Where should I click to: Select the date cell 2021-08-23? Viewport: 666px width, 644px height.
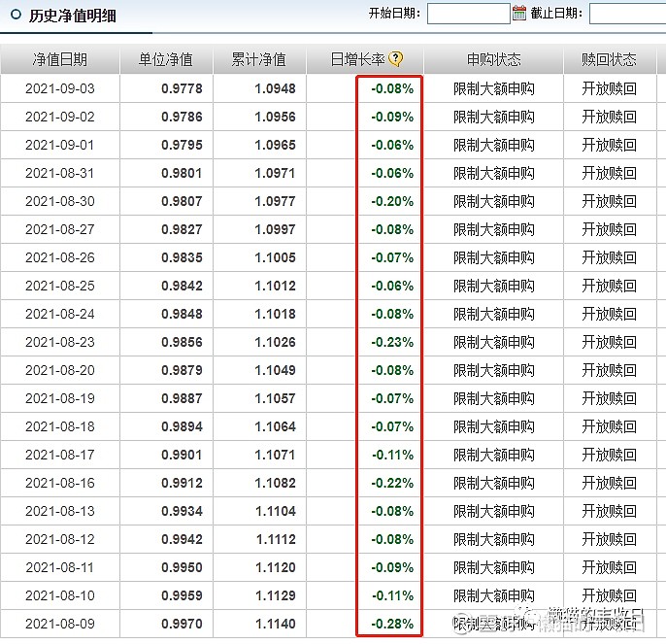[x=60, y=342]
